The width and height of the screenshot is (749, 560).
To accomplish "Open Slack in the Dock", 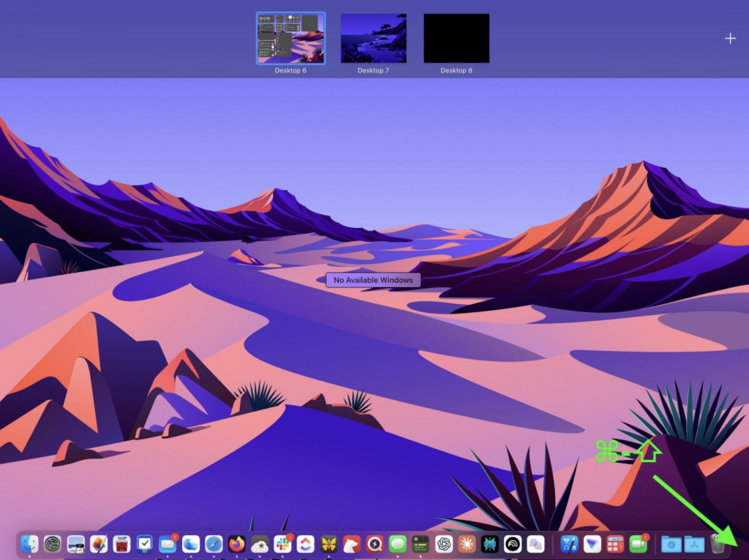I will click(x=282, y=544).
